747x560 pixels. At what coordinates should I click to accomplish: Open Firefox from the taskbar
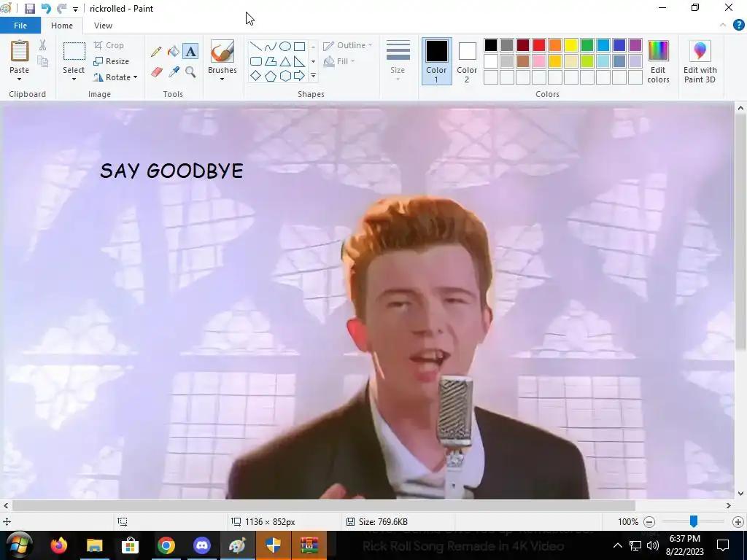(59, 545)
